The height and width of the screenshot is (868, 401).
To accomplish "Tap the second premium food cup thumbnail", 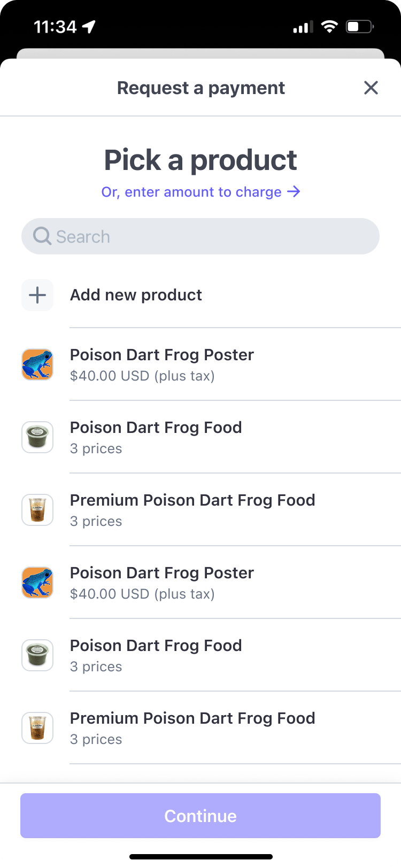I will point(37,728).
